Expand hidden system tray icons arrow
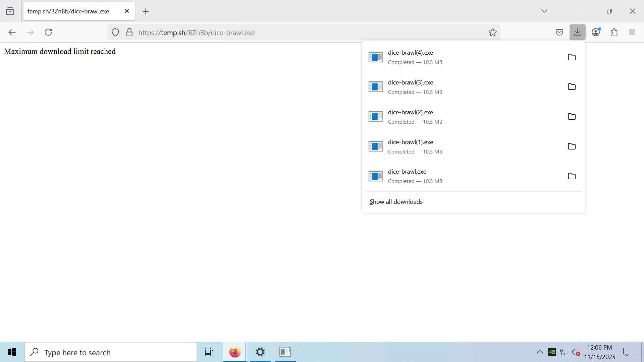The width and height of the screenshot is (644, 362). coord(540,352)
